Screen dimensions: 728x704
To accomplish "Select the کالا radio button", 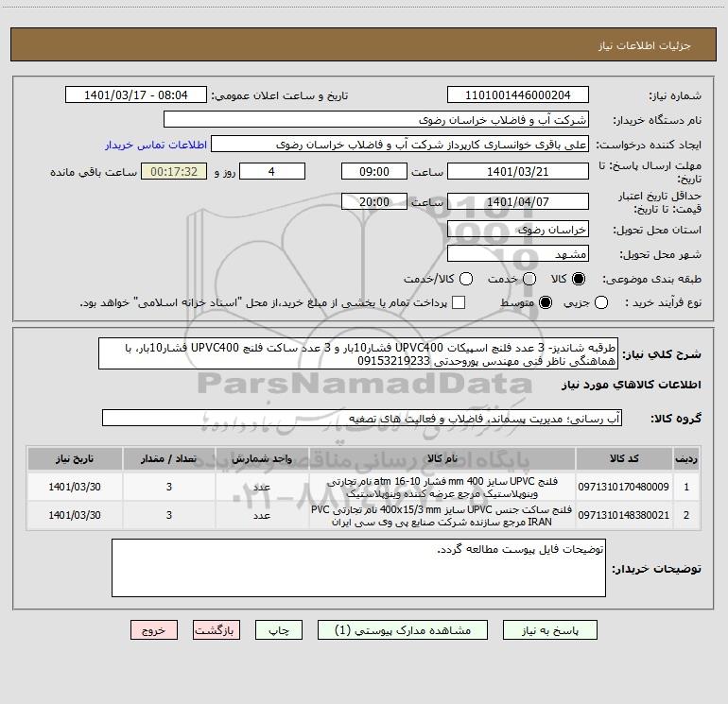I will pos(579,279).
